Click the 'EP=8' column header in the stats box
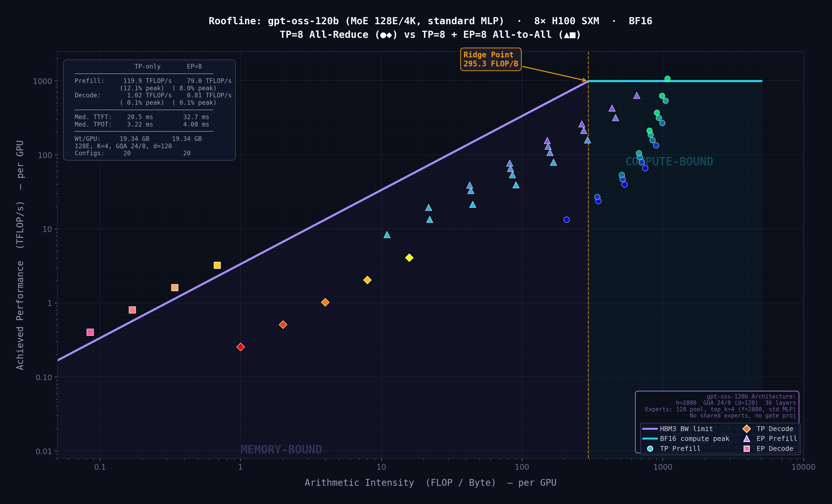The height and width of the screenshot is (504, 832). pyautogui.click(x=195, y=67)
